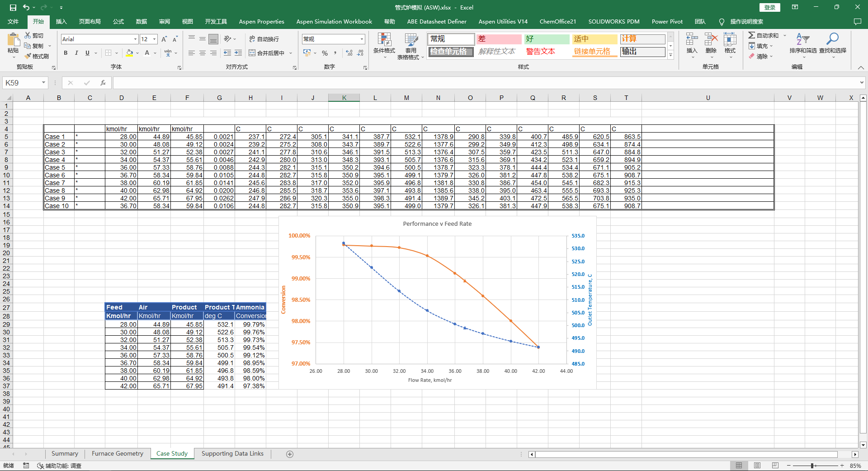This screenshot has width=868, height=471.
Task: Switch to the Summary sheet tab
Action: [x=65, y=453]
